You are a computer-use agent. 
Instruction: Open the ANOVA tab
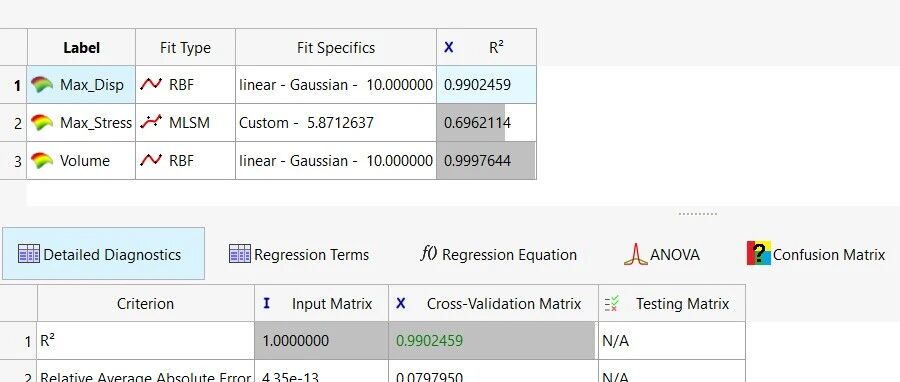(x=662, y=254)
